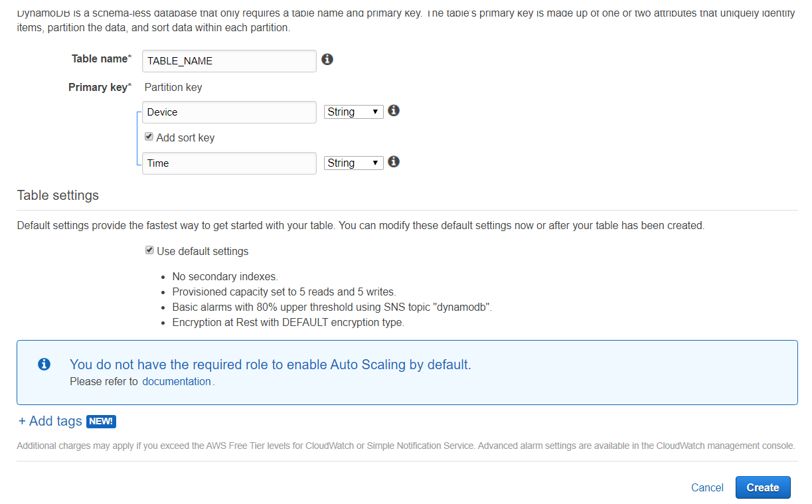The width and height of the screenshot is (812, 504).
Task: Toggle the Use default settings checkbox
Action: 149,250
